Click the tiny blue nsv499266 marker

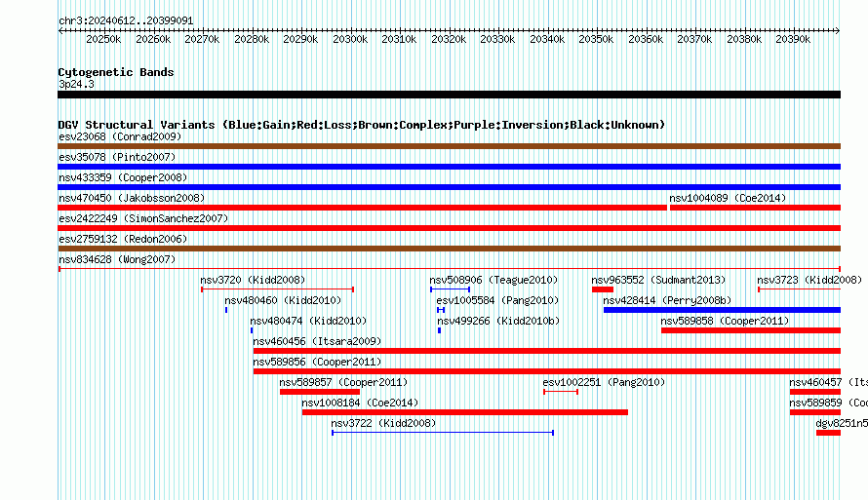[439, 330]
